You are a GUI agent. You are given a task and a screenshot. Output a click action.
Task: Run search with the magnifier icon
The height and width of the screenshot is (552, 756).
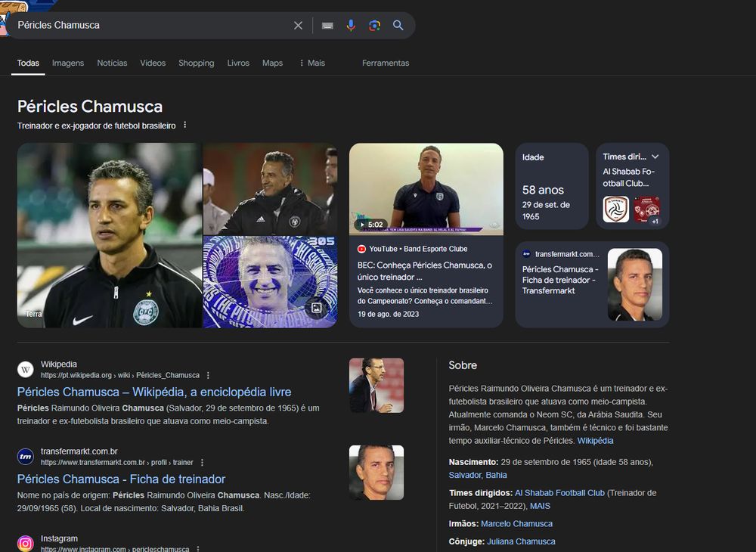click(x=398, y=26)
